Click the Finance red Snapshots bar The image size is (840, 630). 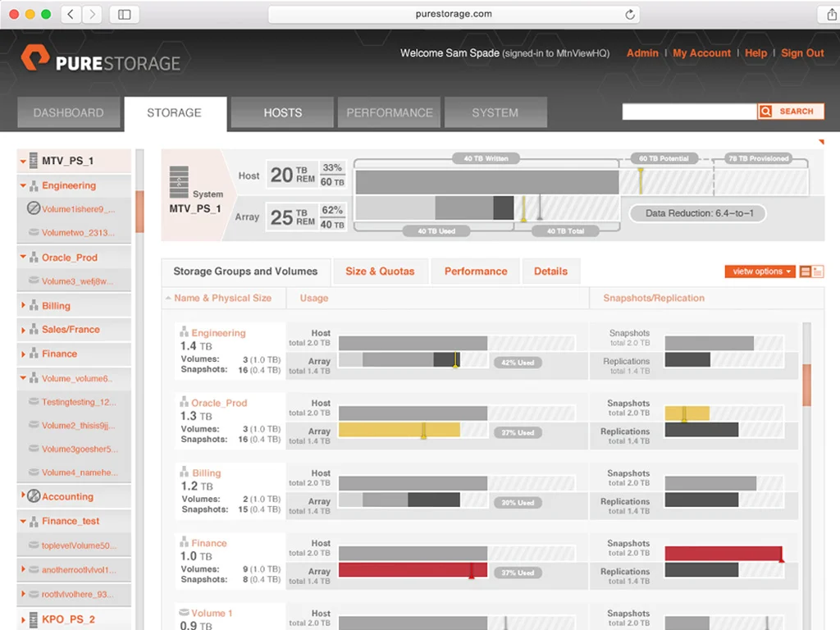724,554
